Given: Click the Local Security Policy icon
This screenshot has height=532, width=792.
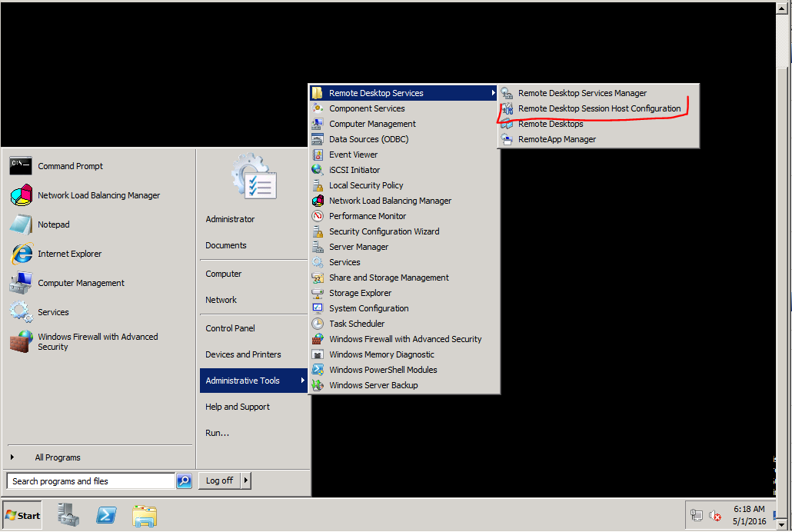Looking at the screenshot, I should pos(318,185).
